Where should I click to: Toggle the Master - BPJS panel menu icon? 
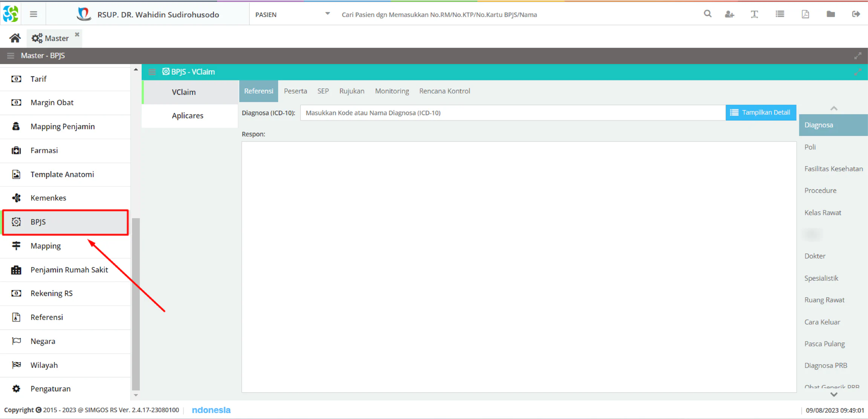(11, 56)
